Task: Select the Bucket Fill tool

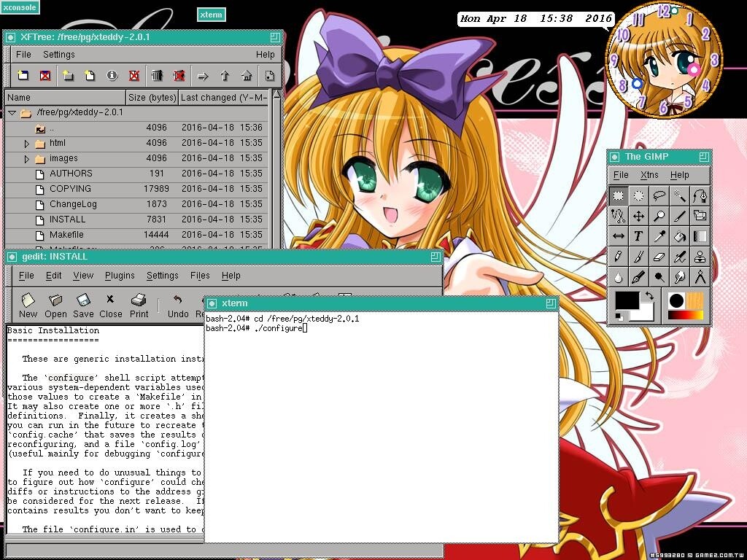Action: (x=680, y=236)
